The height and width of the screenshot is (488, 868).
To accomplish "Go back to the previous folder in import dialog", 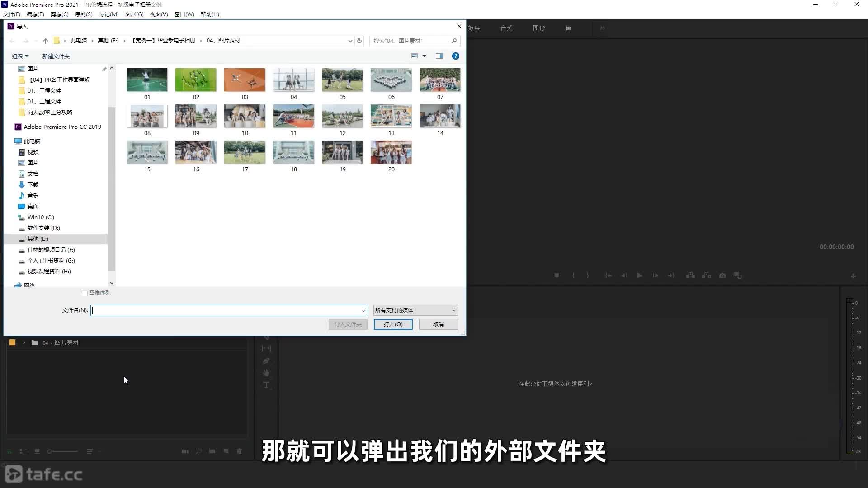I will coord(12,41).
